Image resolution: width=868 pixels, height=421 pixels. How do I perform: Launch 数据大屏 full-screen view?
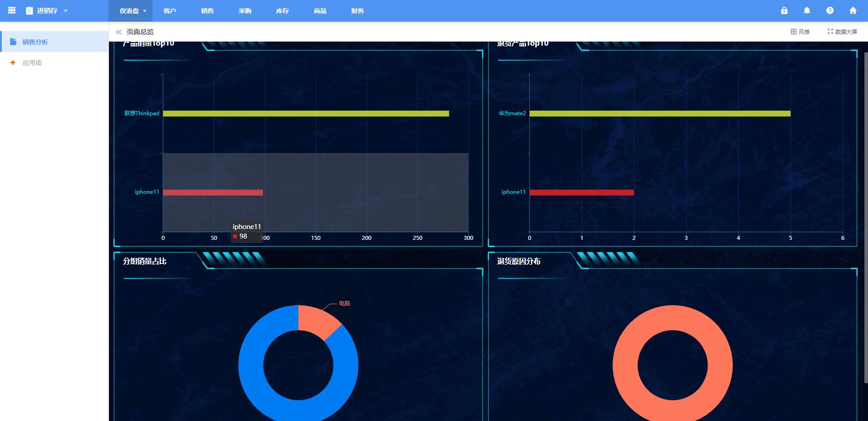click(x=842, y=32)
